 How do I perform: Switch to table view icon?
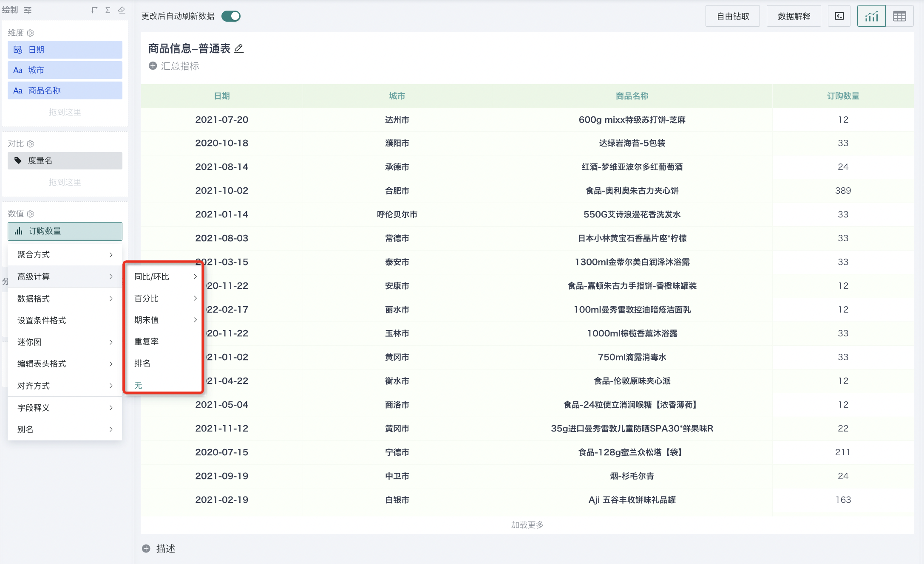click(899, 16)
